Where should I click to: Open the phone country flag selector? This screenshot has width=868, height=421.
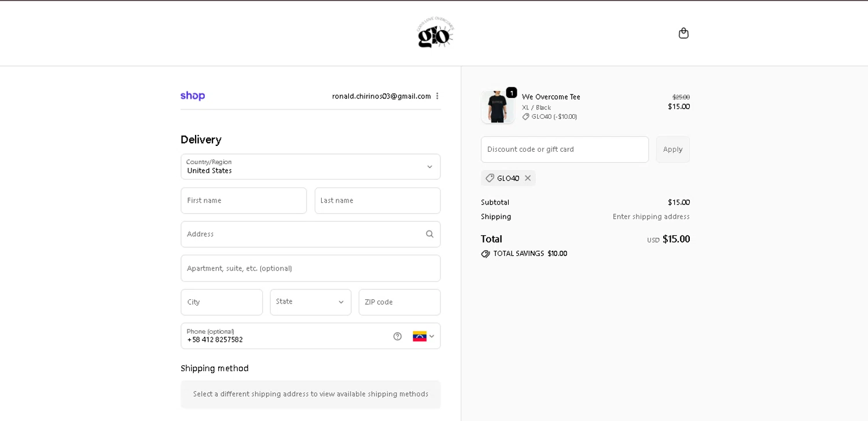point(424,336)
